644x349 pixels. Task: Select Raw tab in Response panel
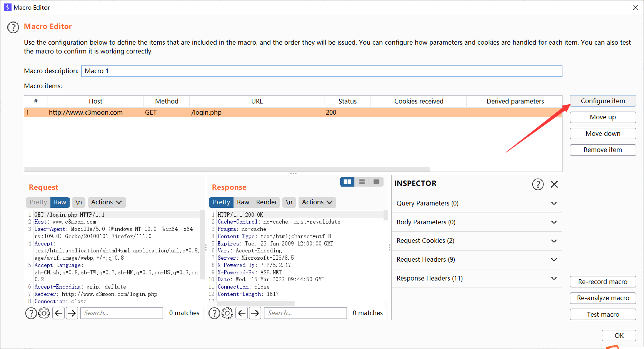[243, 202]
